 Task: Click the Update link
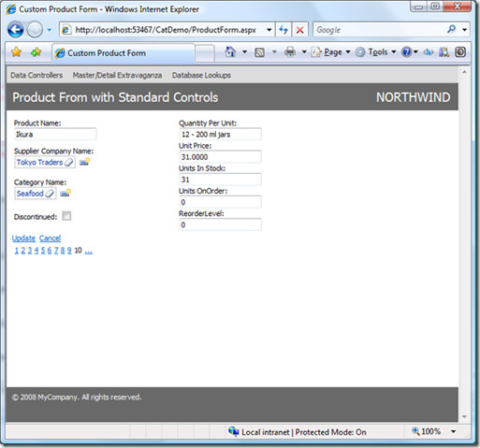coord(23,238)
